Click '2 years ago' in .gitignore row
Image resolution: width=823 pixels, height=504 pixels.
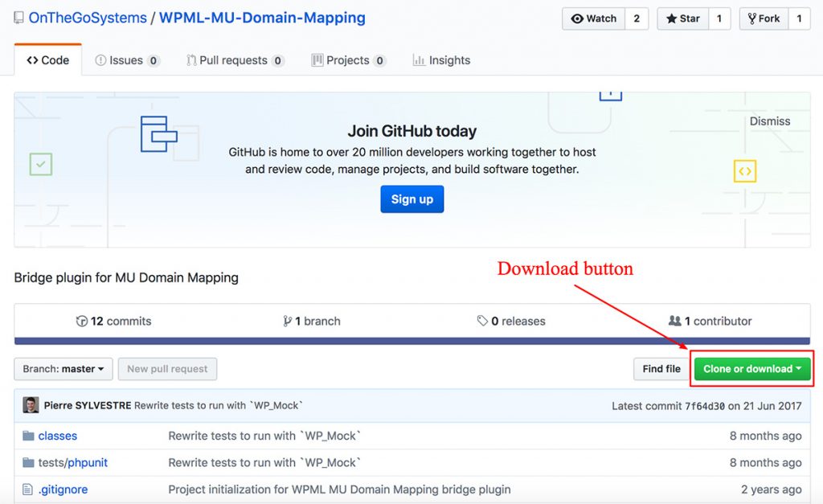771,490
